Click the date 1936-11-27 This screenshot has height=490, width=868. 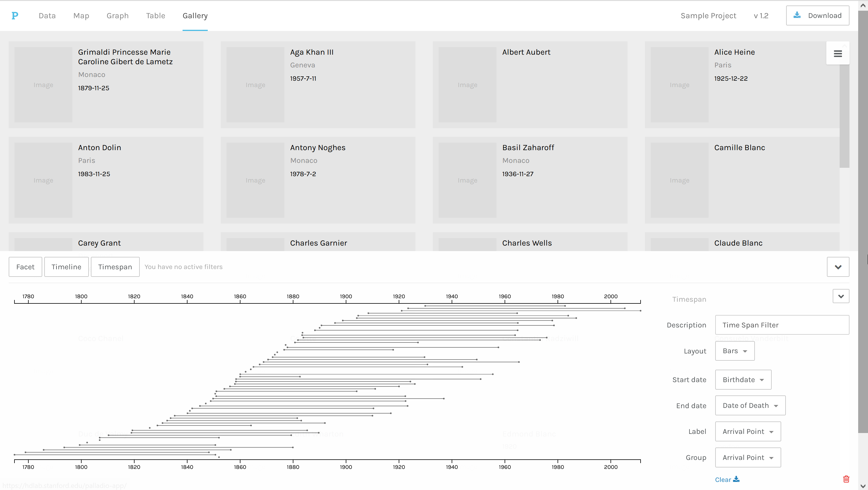tap(518, 174)
